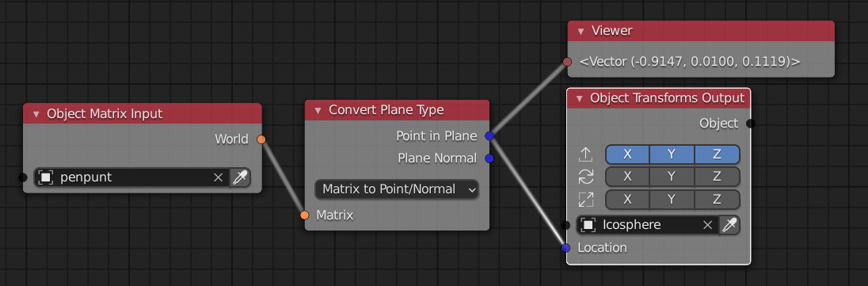Enable scale Z in Object Transforms Output

(x=717, y=200)
